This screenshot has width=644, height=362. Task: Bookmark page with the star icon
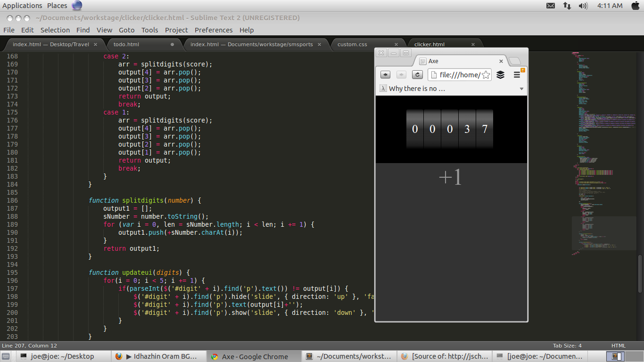point(486,75)
